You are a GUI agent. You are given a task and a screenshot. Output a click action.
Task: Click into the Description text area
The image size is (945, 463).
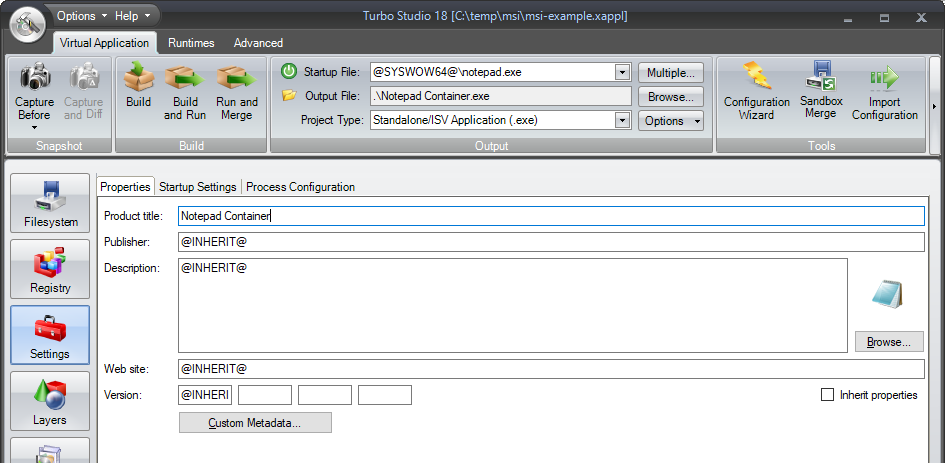coord(513,306)
